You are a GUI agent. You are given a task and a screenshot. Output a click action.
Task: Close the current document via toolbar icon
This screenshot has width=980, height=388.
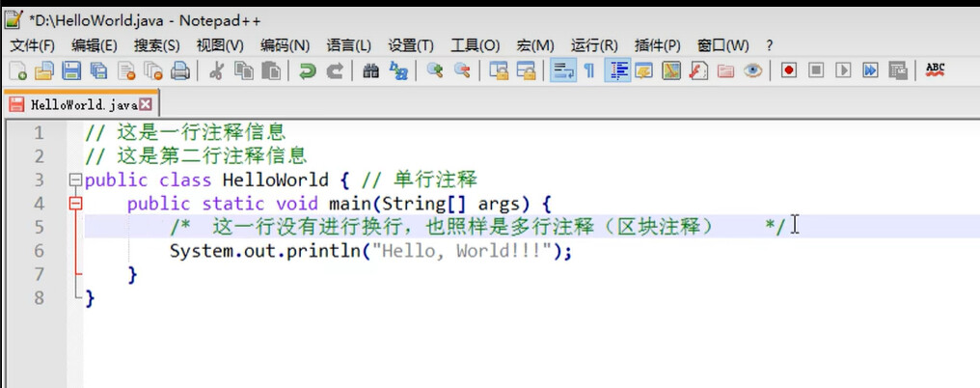tap(125, 70)
